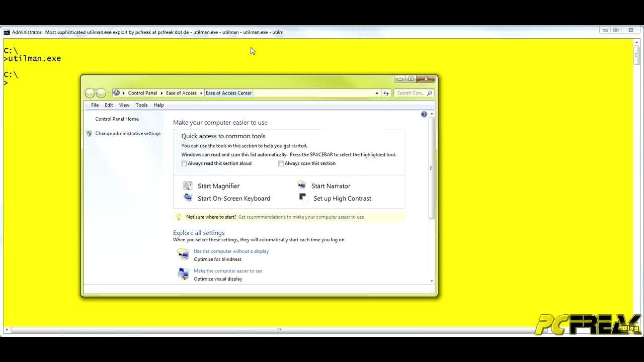
Task: Close the command prompt window
Action: (631, 31)
